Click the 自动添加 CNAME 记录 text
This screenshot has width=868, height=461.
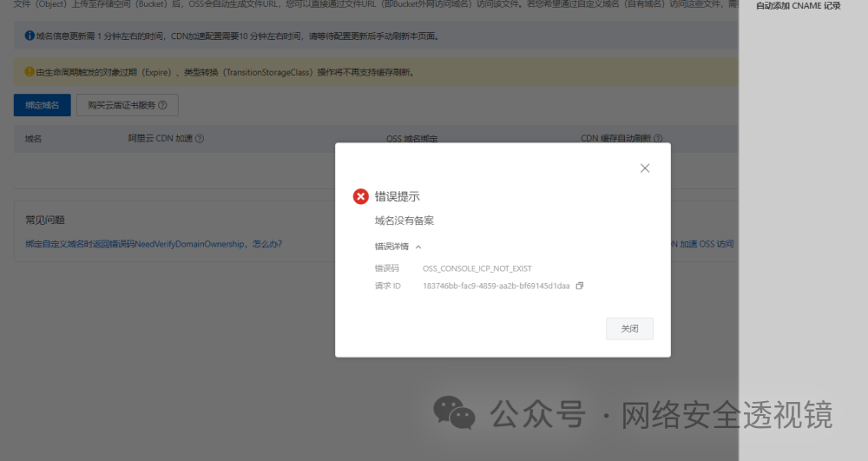(799, 6)
